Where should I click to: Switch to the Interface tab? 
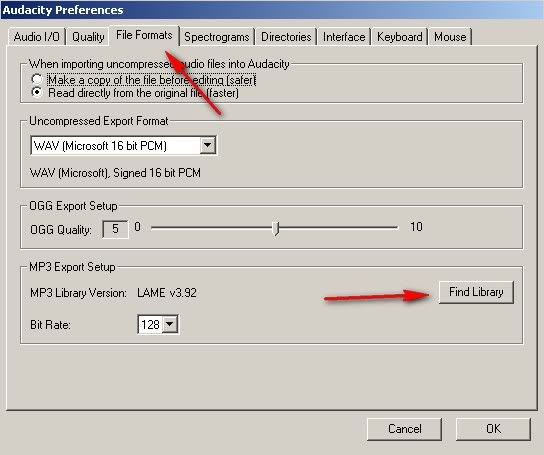click(344, 37)
